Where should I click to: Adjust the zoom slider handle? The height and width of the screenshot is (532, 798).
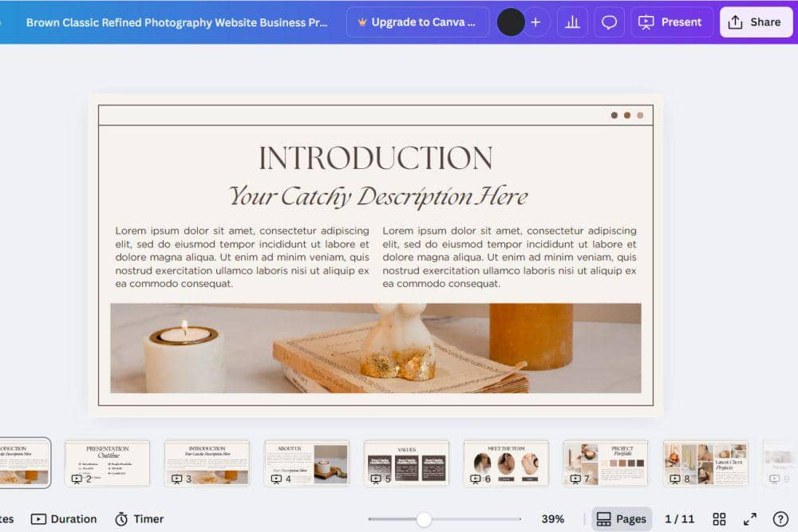click(422, 518)
